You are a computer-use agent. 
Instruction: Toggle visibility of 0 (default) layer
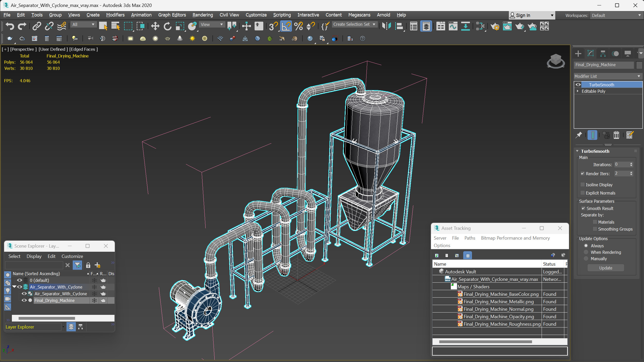point(20,280)
